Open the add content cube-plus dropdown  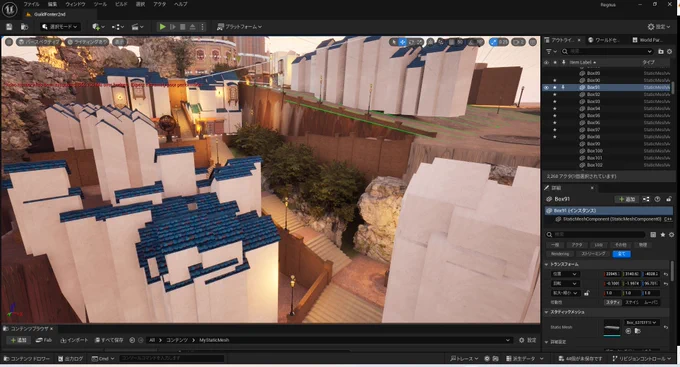(x=98, y=27)
